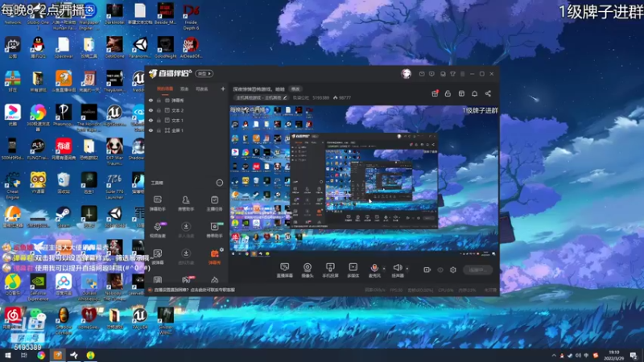Select the first orange scene tab
This screenshot has width=644, height=362.
pos(165,89)
